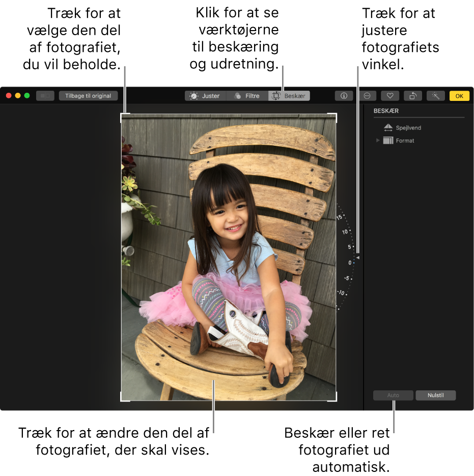Switch to the Filtre tab
The height and width of the screenshot is (476, 474).
247,96
